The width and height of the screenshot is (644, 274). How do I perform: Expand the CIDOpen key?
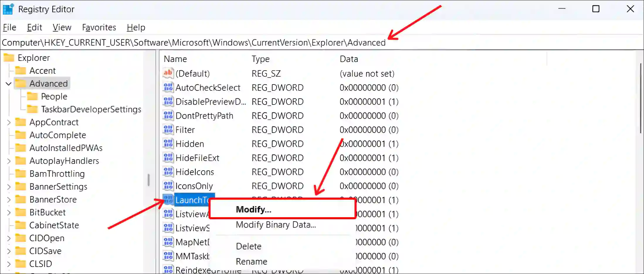[x=9, y=238]
